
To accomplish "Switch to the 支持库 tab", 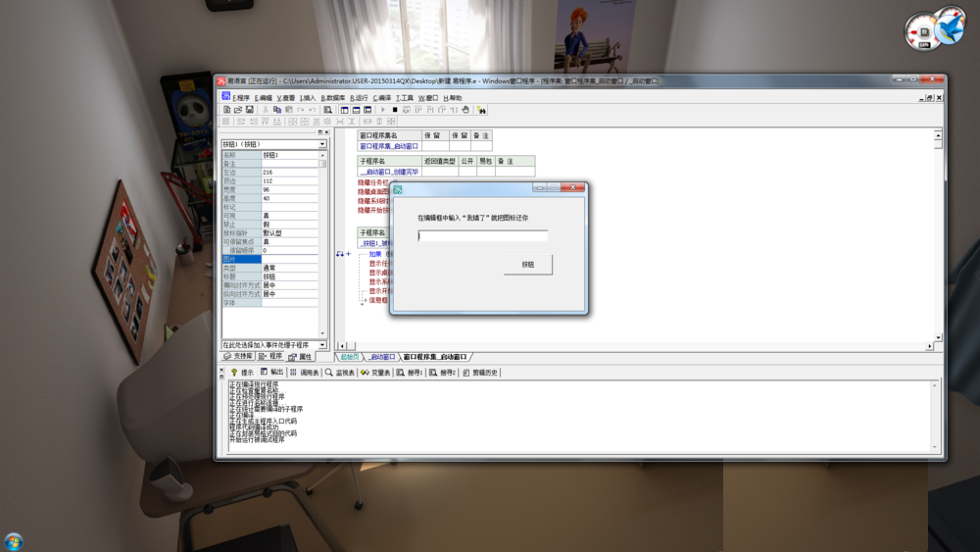I will point(238,357).
